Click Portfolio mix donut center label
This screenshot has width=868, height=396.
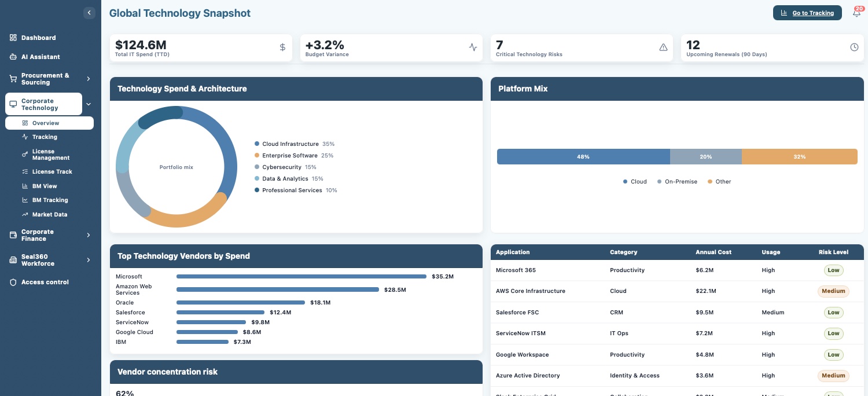[176, 167]
